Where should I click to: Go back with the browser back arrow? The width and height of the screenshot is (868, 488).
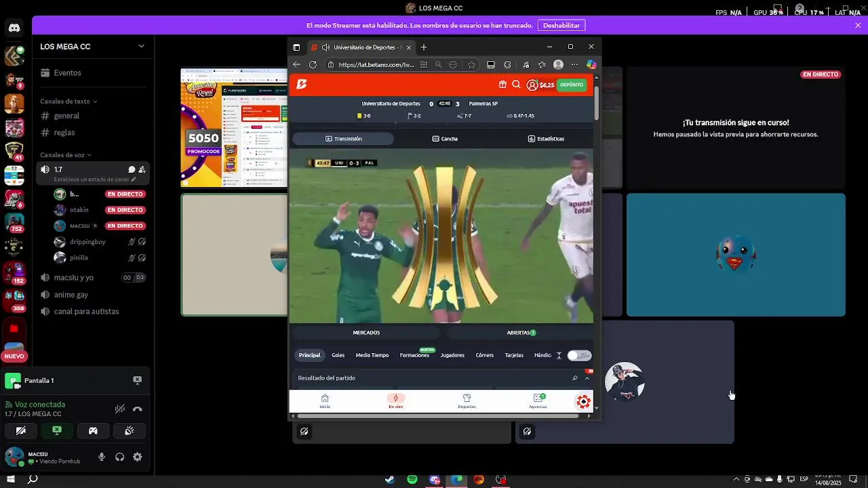click(x=296, y=65)
